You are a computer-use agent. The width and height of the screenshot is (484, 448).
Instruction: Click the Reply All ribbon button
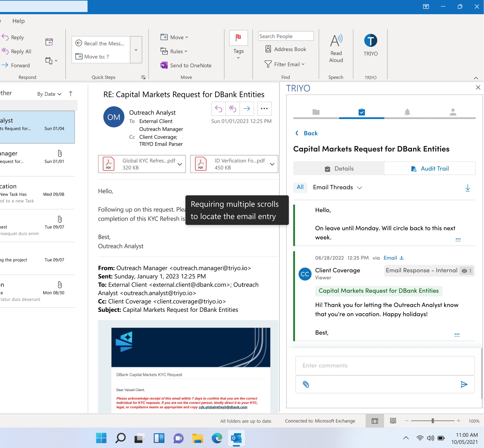click(17, 51)
